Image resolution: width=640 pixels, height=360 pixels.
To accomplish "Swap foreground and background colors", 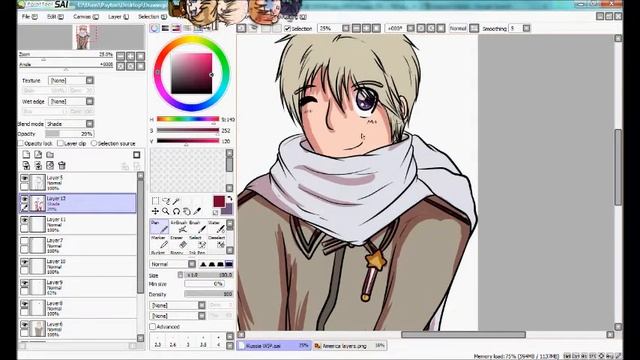I will [230, 198].
